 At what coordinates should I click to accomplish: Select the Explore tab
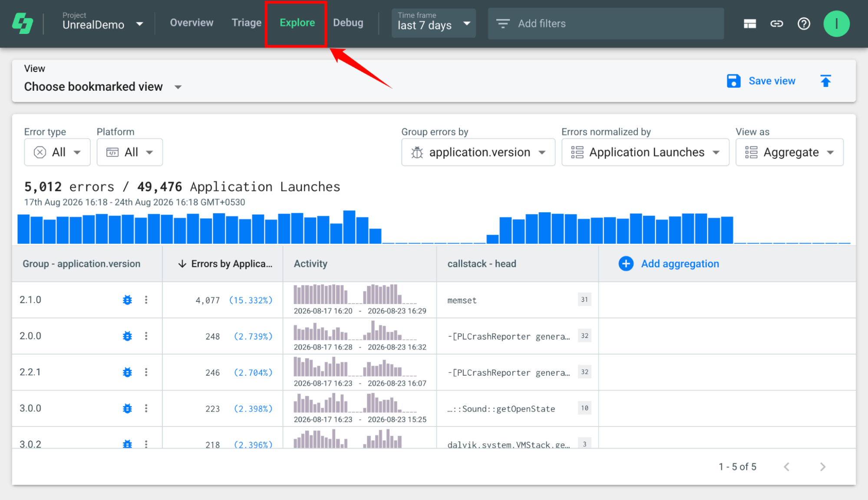pos(297,23)
